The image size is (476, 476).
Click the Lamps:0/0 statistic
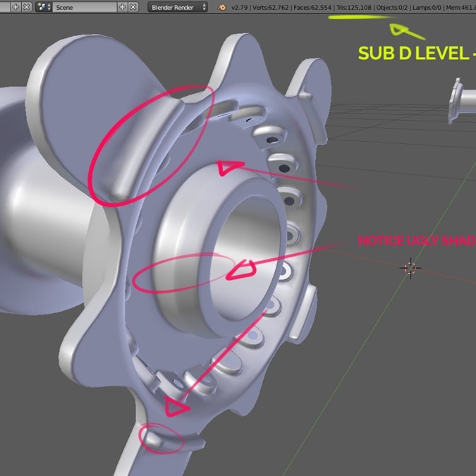pos(428,7)
